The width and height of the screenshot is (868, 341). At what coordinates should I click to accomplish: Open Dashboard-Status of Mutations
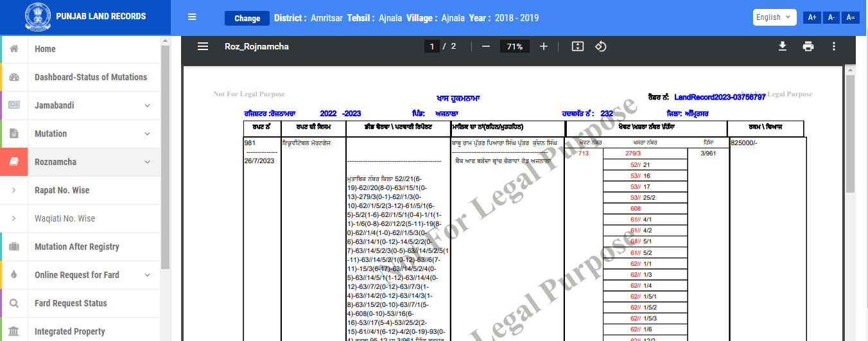[80, 77]
